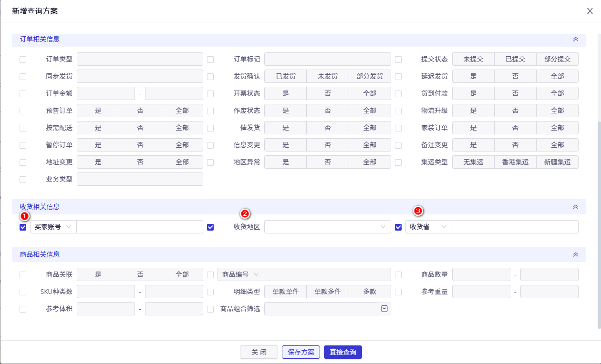Screen dimensions: 601x364
Task: Click the 买家账号 text input
Action: click(x=140, y=227)
